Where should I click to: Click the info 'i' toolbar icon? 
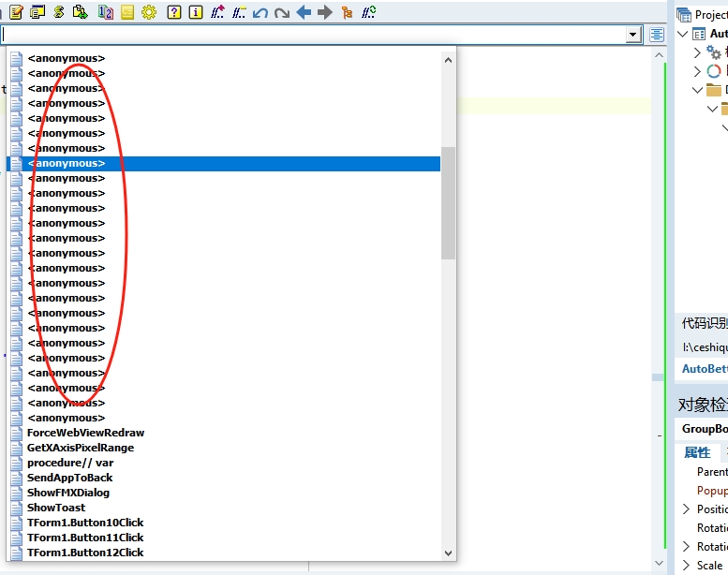196,12
